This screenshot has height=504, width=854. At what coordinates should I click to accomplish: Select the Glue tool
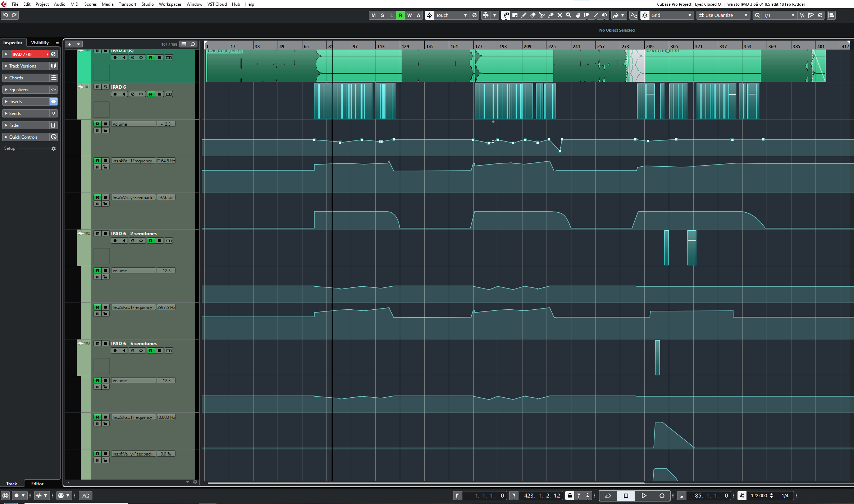pyautogui.click(x=551, y=15)
